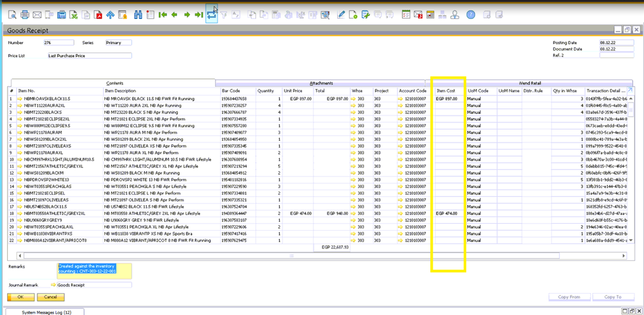Click the Ref. 2 input field
The image size is (644, 315).
tap(616, 55)
